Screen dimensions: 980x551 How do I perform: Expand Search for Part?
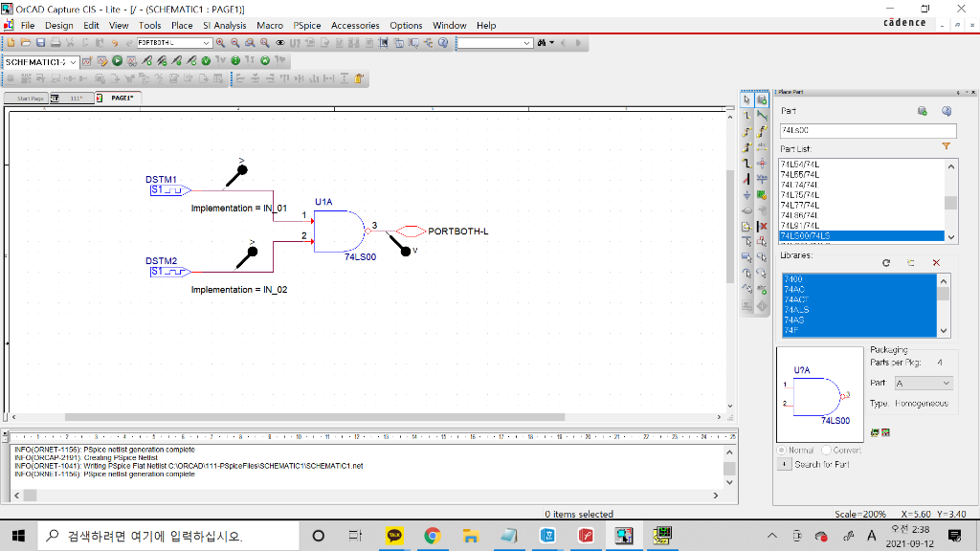tap(785, 464)
